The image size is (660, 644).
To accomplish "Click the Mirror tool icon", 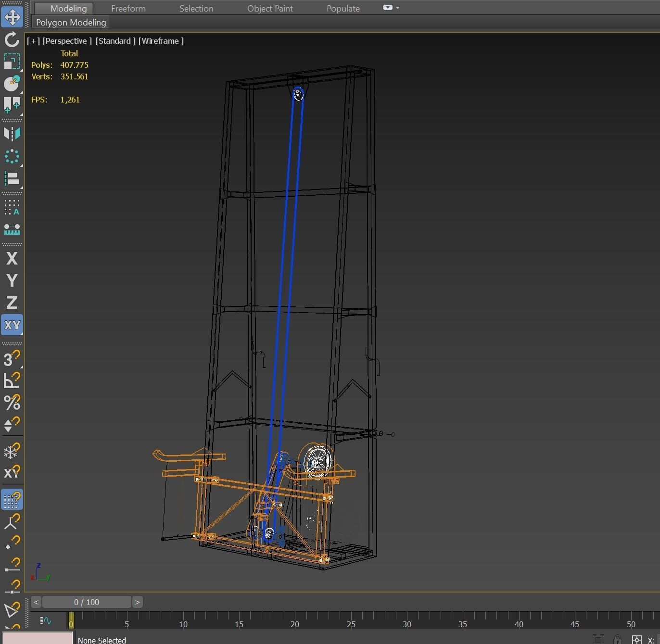I will [12, 134].
